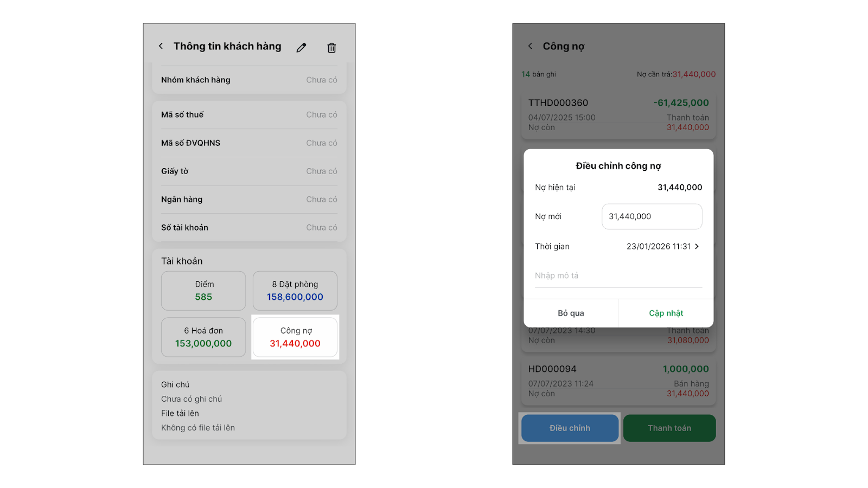Image resolution: width=868 pixels, height=488 pixels.
Task: Click the Nợ mới amount field
Action: (x=652, y=216)
